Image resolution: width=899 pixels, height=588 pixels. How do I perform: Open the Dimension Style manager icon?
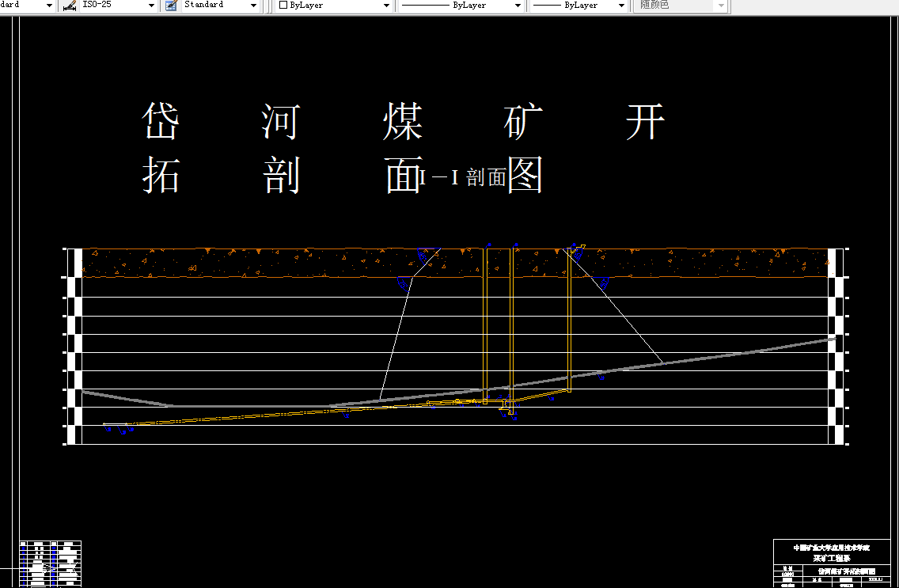click(x=70, y=6)
